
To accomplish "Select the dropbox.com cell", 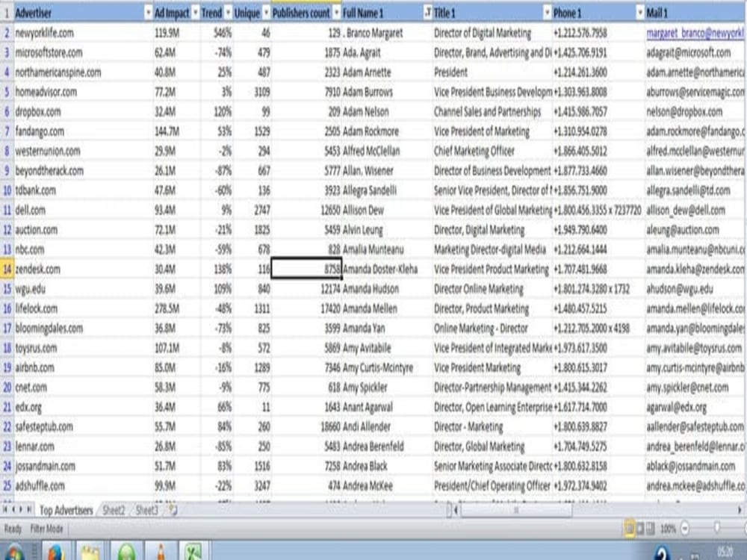I will [x=84, y=111].
